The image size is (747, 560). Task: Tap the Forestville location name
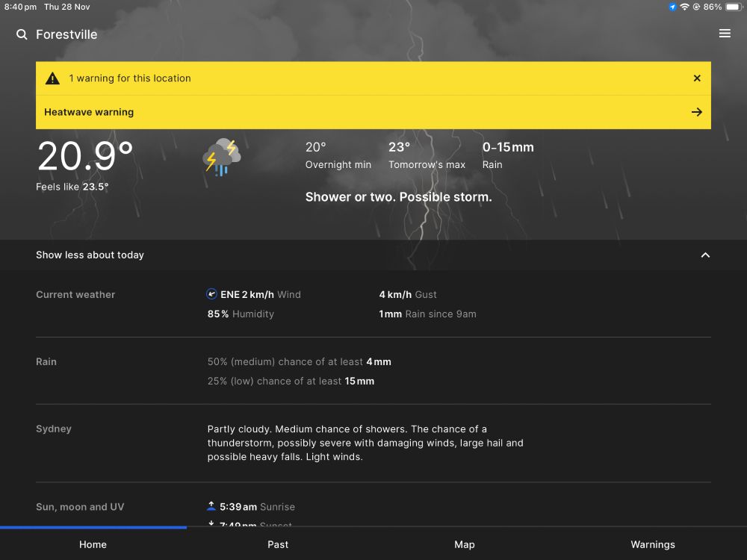point(66,34)
